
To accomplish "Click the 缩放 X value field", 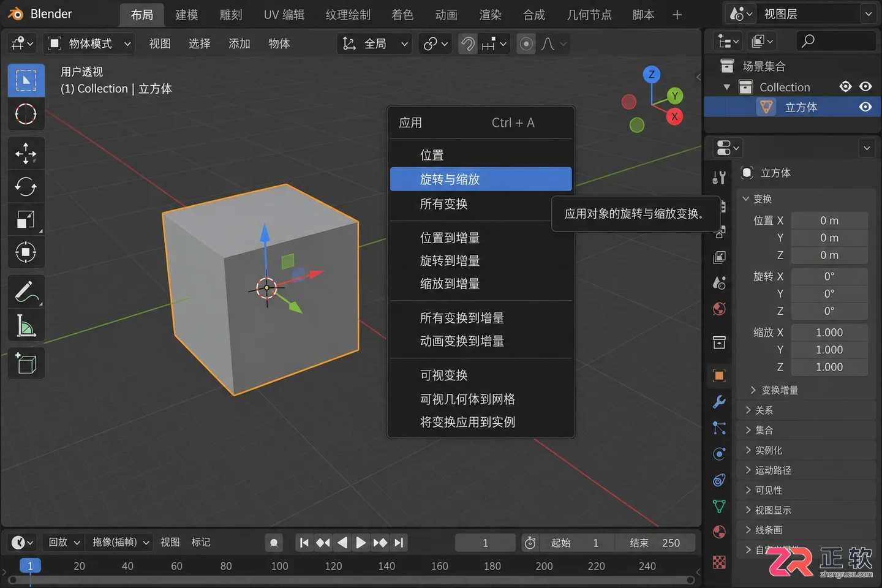I will (829, 332).
